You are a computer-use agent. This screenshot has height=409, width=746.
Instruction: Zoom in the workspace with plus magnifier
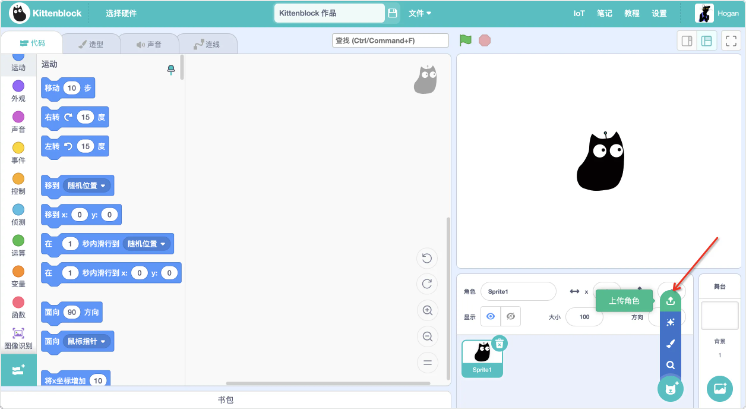point(427,311)
